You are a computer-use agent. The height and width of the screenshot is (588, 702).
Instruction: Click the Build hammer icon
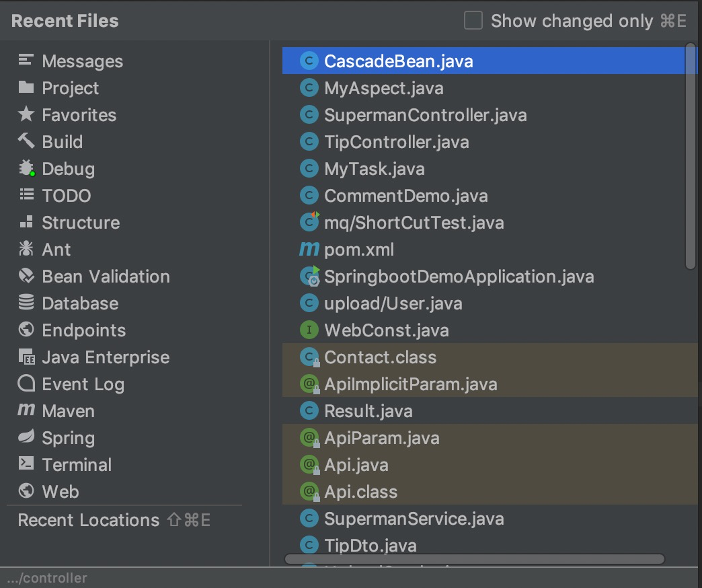click(x=26, y=141)
